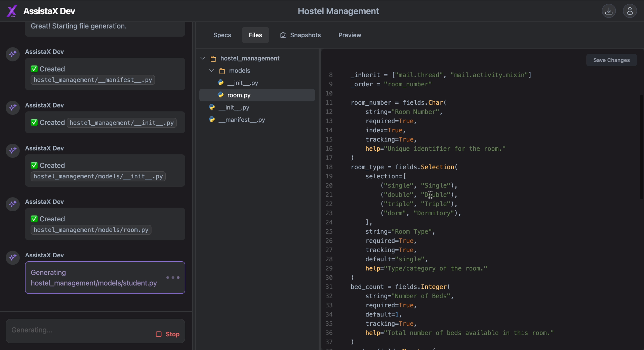
Task: Click the hostel_management/__init__.py file chip
Action: 122,123
